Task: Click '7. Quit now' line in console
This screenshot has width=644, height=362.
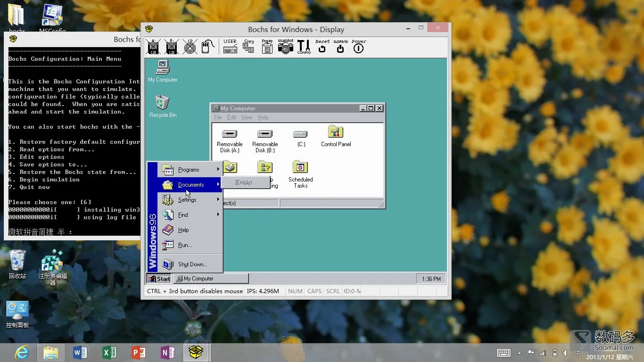Action: coord(29,187)
